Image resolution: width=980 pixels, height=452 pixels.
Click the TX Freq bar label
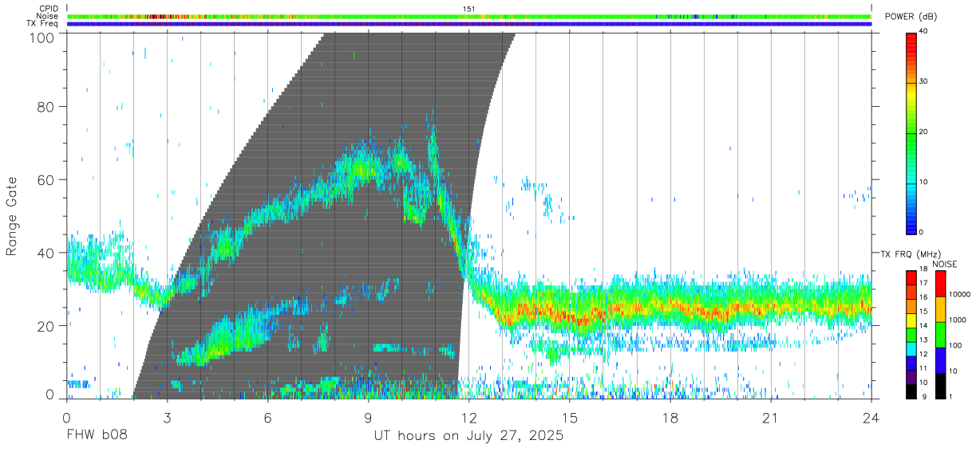click(43, 24)
